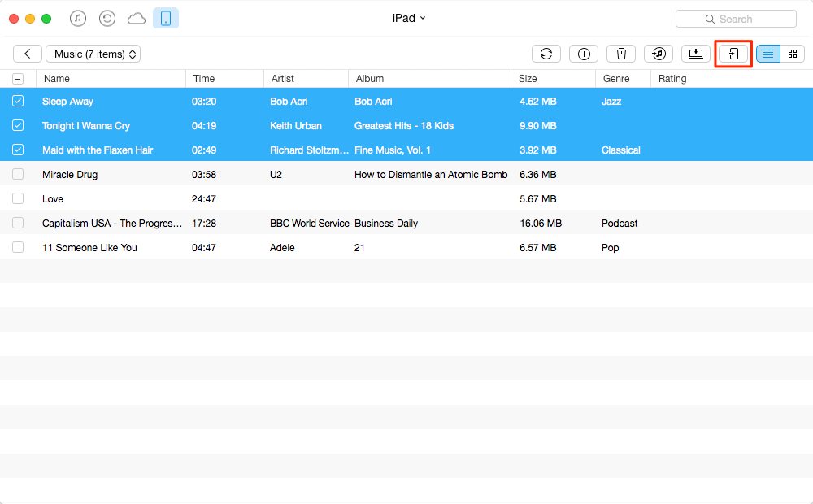Screen dimensions: 813x504
Task: Close the window with red button
Action: (x=14, y=19)
